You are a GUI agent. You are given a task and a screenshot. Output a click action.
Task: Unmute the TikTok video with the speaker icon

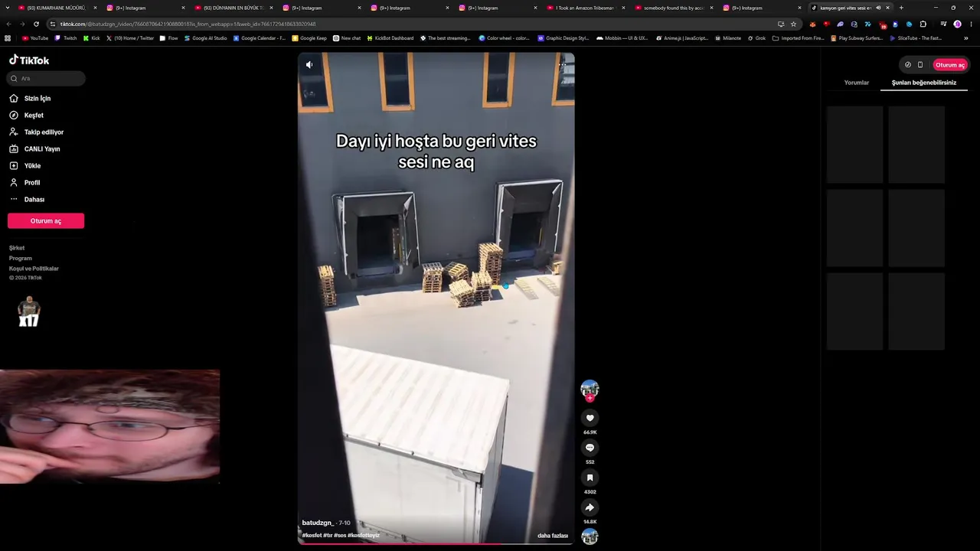tap(309, 65)
